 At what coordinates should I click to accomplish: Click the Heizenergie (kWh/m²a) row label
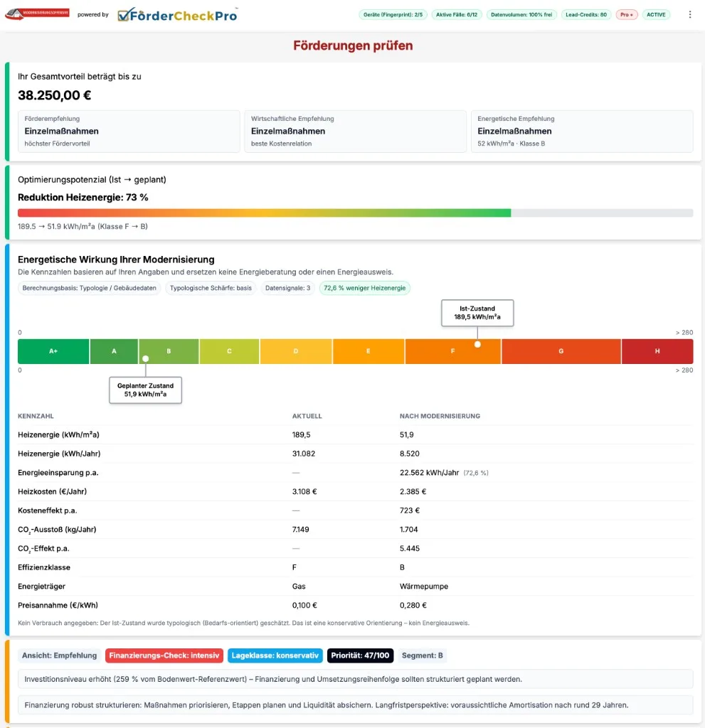click(x=58, y=435)
